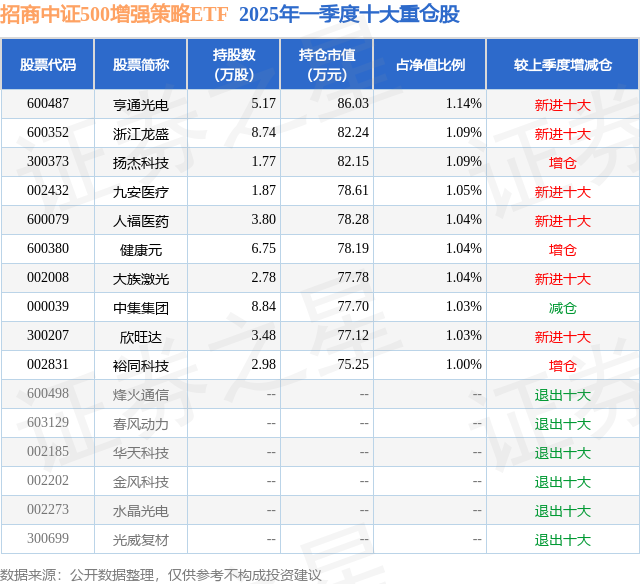The image size is (640, 584).
Task: Click the 较上季度增减仓 column header
Action: (x=563, y=64)
